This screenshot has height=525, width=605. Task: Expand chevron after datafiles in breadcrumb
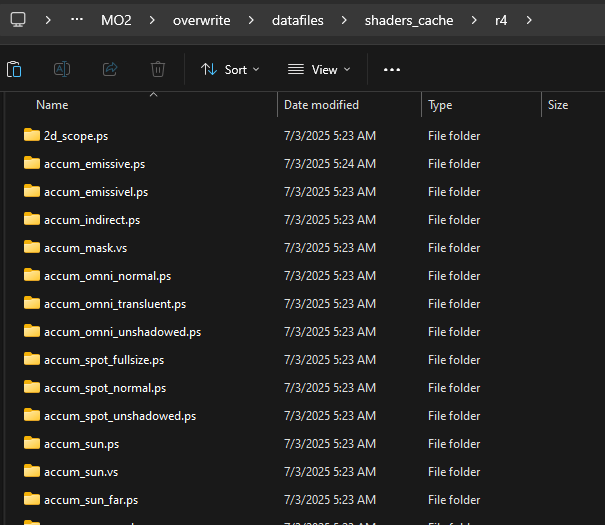[344, 20]
